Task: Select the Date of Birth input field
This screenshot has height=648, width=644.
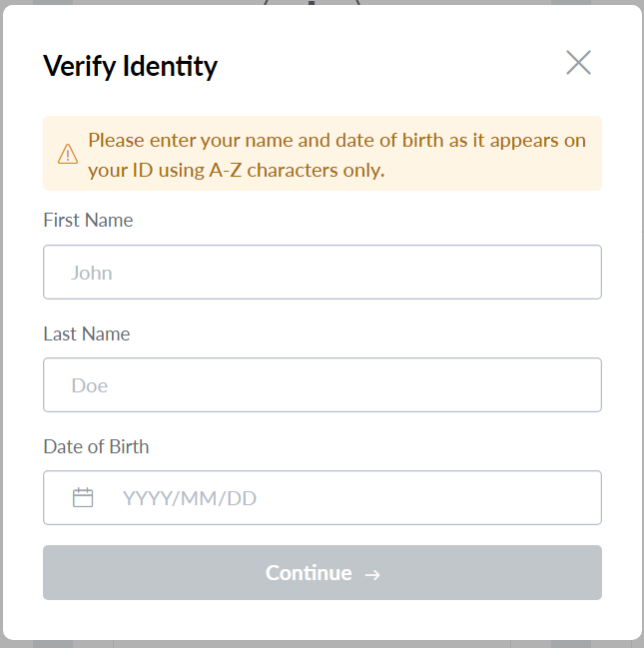Action: click(349, 497)
